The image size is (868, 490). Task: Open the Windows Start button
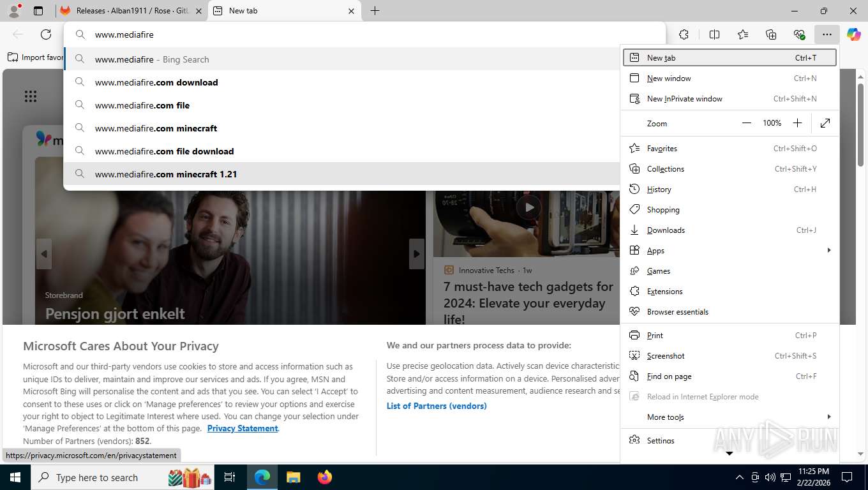pos(15,477)
